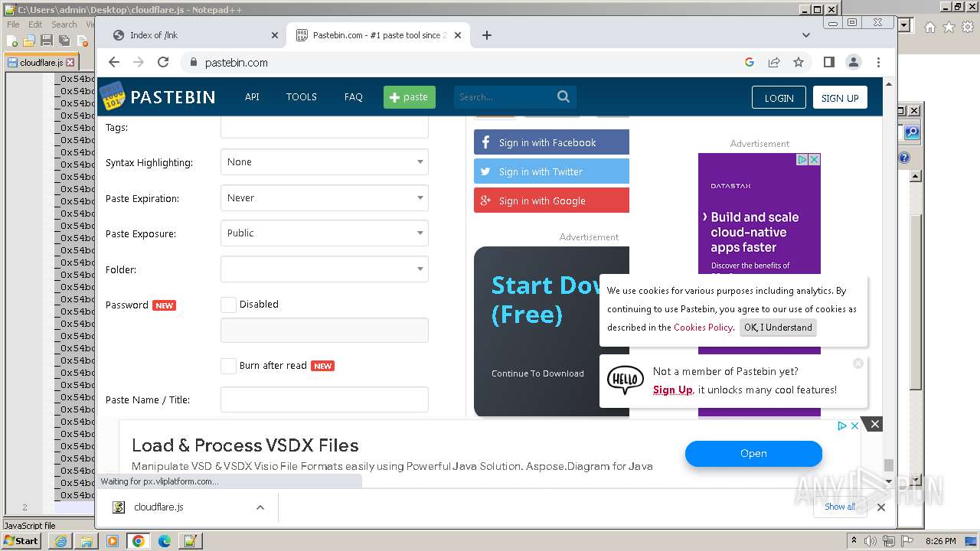Open Chrome tab search chevron
This screenshot has width=980, height=551.
click(x=806, y=35)
